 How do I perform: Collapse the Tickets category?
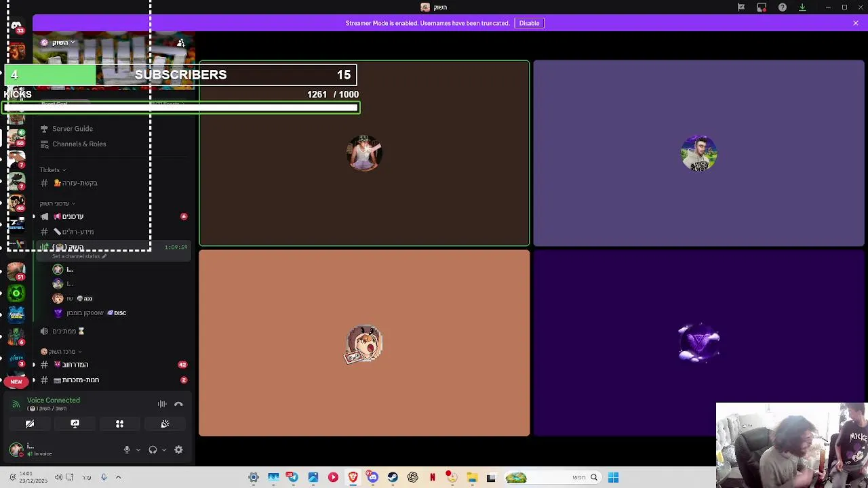click(52, 170)
